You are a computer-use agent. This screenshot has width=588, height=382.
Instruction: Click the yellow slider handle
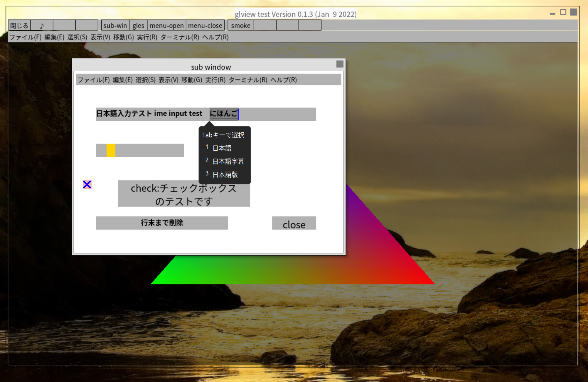tap(111, 150)
